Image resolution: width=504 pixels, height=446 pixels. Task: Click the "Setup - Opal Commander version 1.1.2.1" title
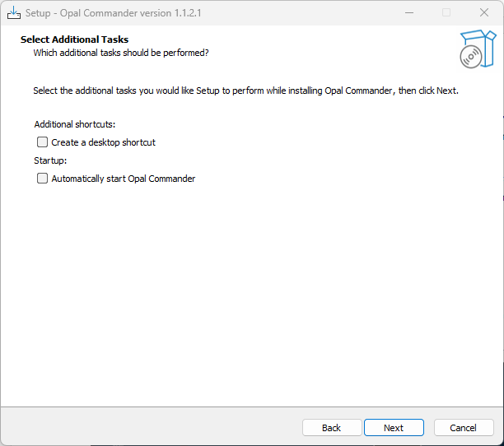[x=113, y=13]
